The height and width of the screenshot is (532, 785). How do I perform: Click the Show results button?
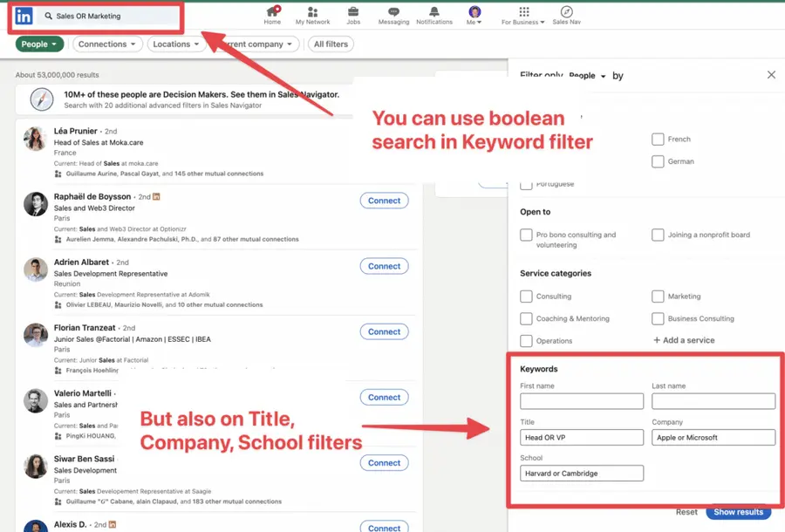point(739,512)
